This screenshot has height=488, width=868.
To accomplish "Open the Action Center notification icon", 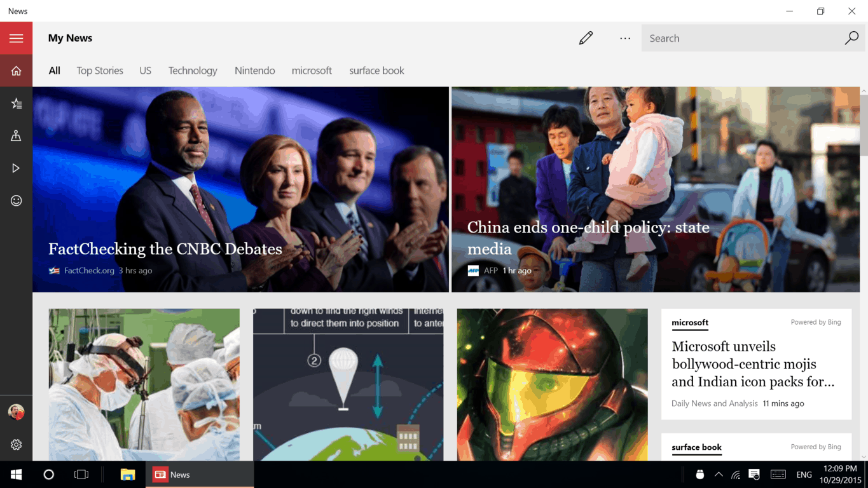I will 754,475.
